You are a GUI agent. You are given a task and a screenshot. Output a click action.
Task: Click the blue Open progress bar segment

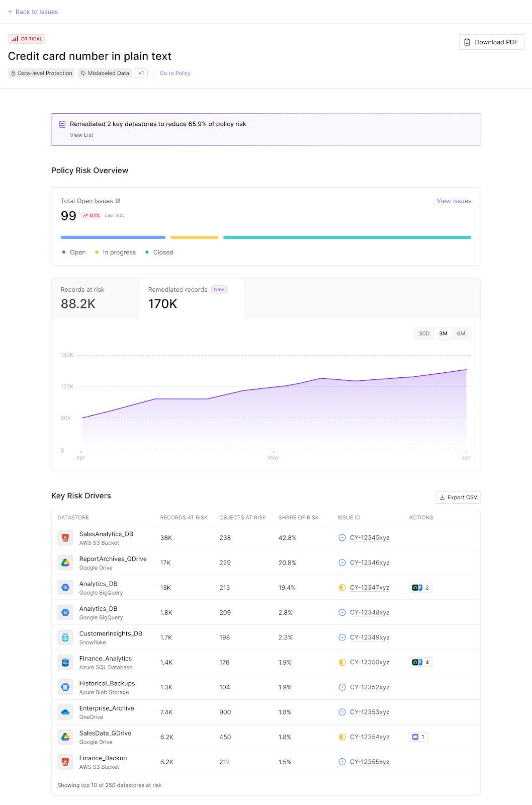coord(113,237)
